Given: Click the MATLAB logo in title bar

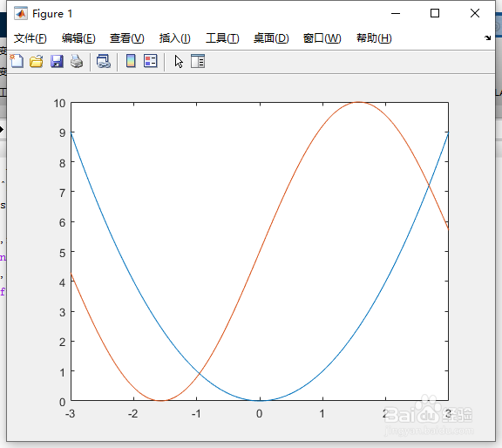Looking at the screenshot, I should [x=21, y=13].
